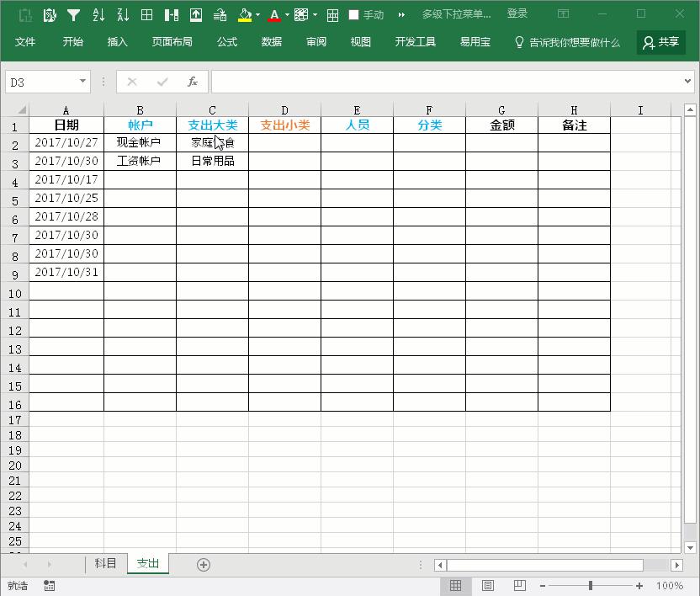Viewport: 700px width, 596px height.
Task: Open the 数据 ribbon tab
Action: [271, 42]
